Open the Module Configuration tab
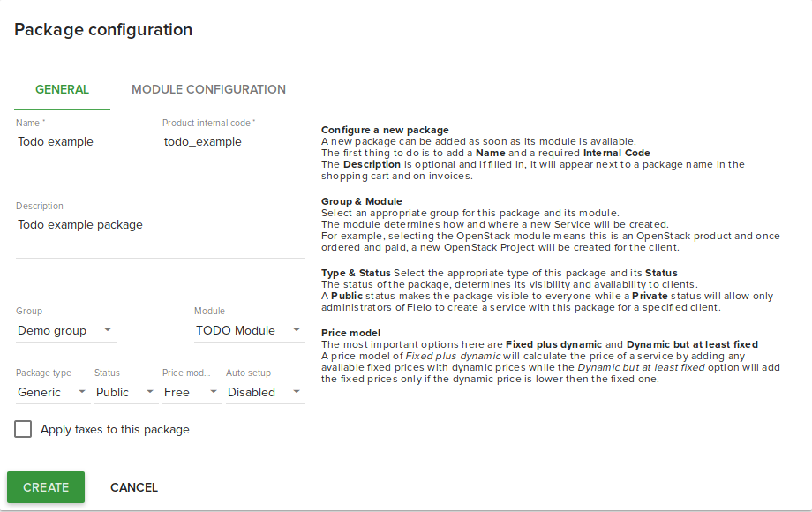This screenshot has width=812, height=512. pos(208,89)
